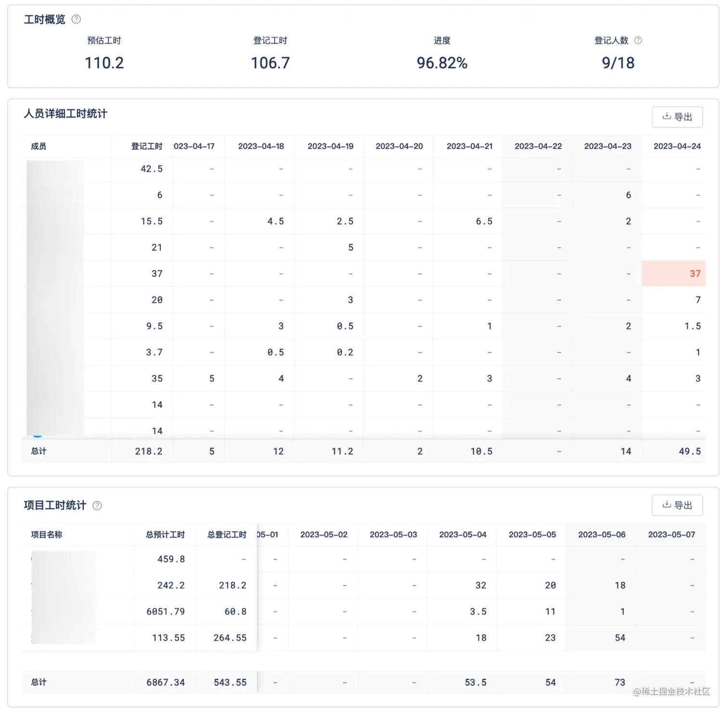Click the 110.2 预估工时 value

(104, 63)
